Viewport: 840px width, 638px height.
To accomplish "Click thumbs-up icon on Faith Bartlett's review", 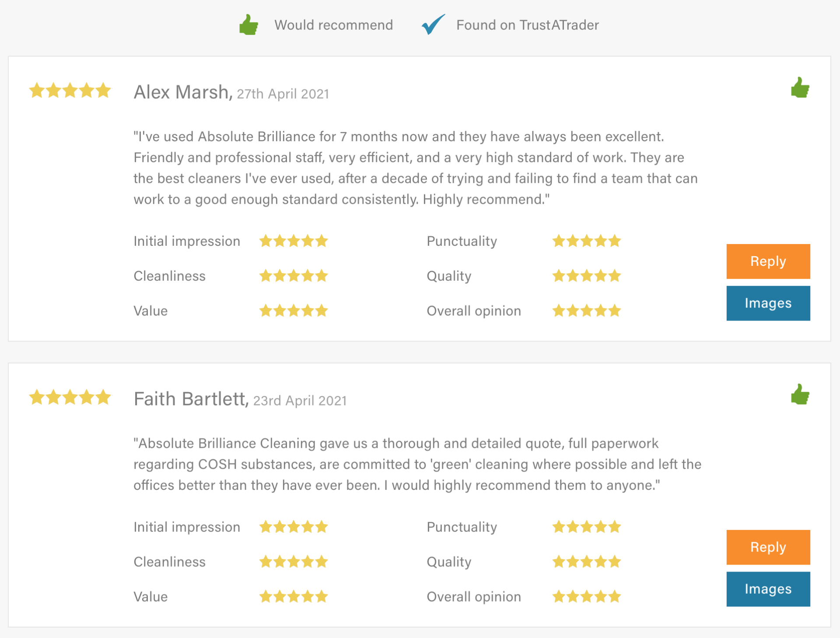I will click(x=800, y=395).
